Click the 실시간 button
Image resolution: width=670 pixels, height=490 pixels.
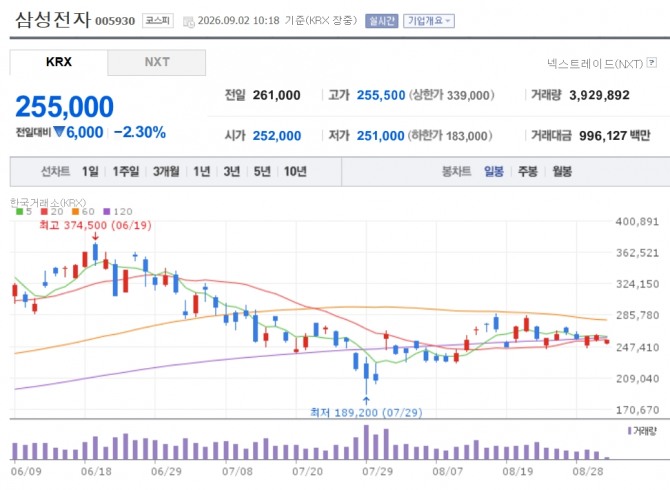click(x=381, y=21)
